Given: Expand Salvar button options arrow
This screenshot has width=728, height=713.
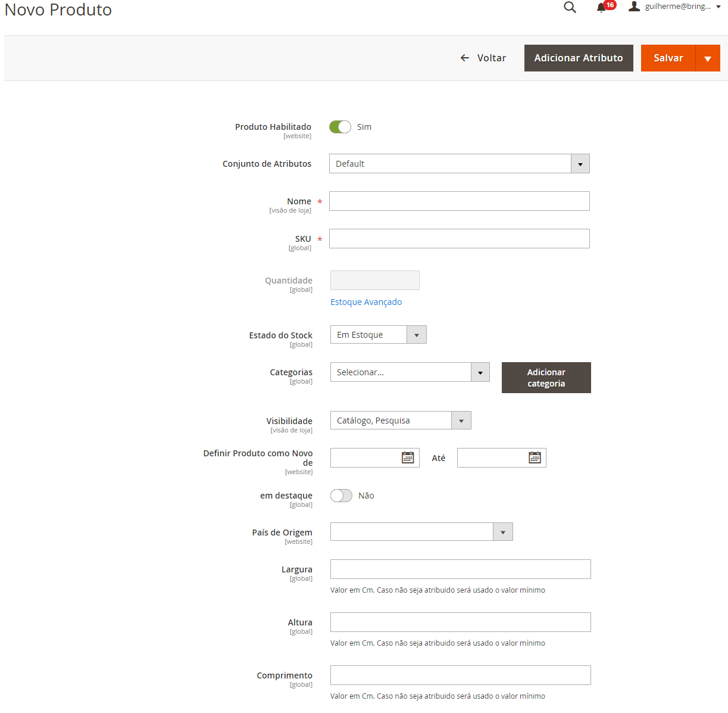Looking at the screenshot, I should coord(708,58).
